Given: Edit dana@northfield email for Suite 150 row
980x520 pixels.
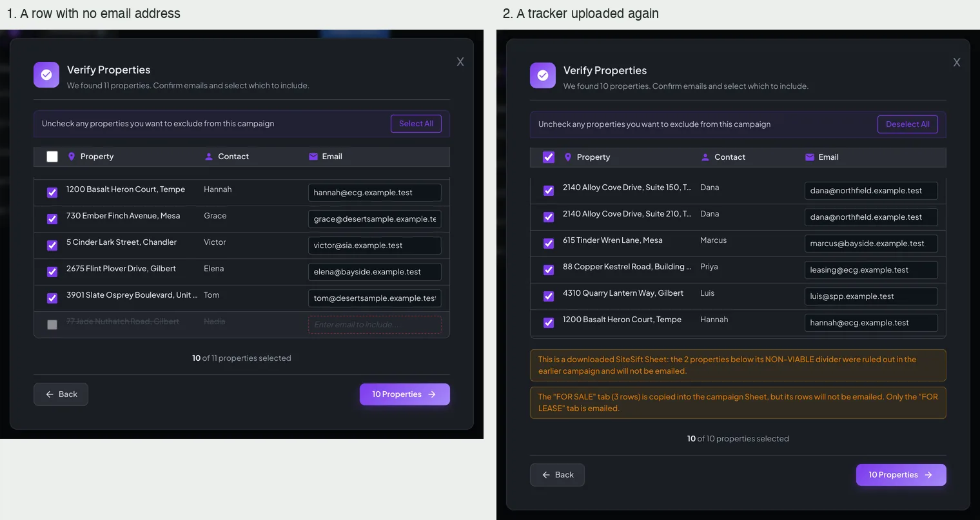Looking at the screenshot, I should [871, 191].
